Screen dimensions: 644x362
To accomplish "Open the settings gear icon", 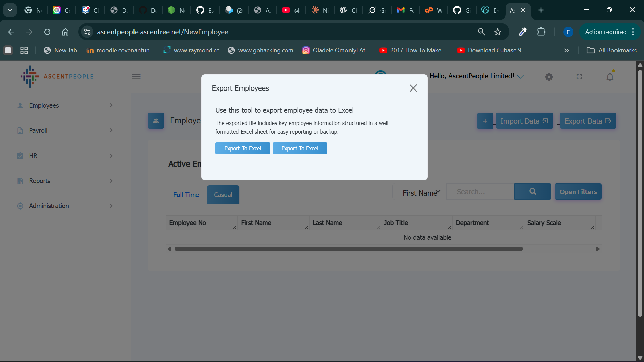I will (549, 77).
